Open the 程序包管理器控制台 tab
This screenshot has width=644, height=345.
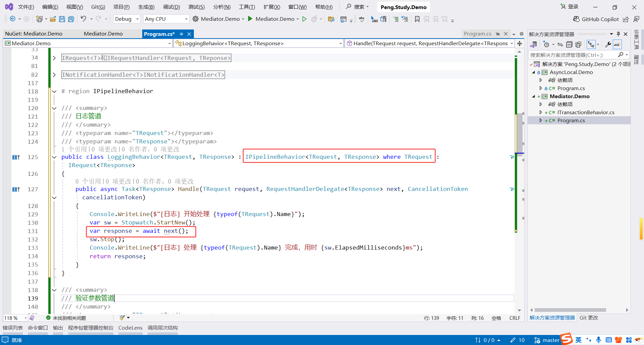[91, 328]
